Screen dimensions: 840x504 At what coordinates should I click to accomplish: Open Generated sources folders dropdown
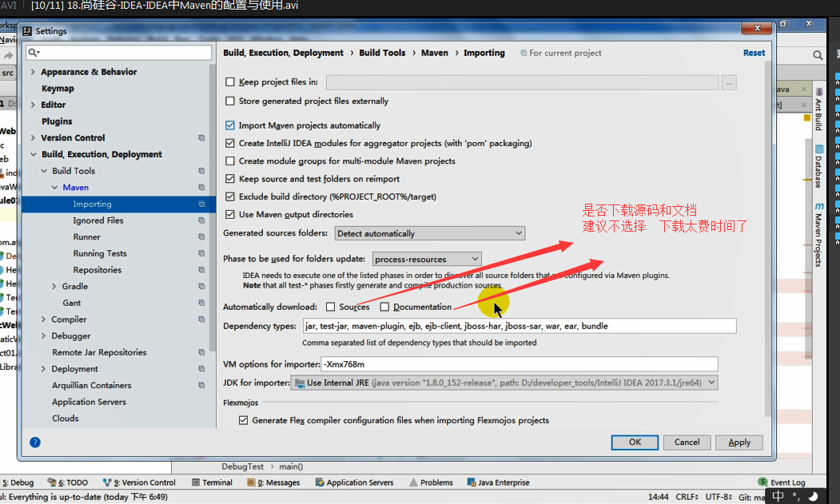tap(430, 233)
